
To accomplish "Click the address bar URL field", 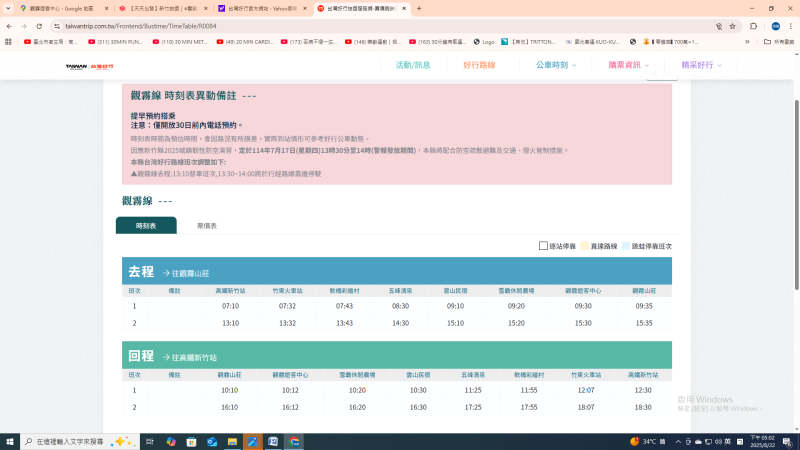I will click(x=383, y=26).
